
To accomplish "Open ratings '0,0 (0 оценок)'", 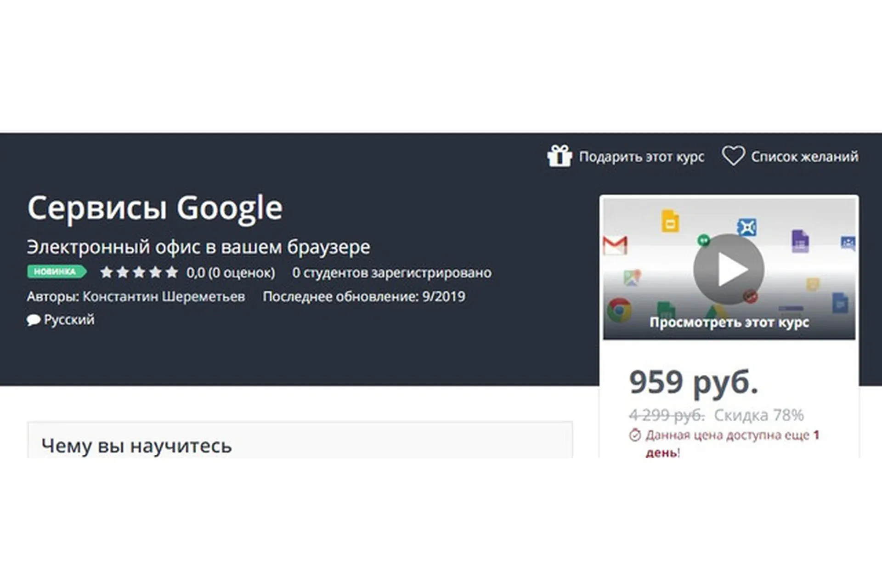I will [x=231, y=273].
